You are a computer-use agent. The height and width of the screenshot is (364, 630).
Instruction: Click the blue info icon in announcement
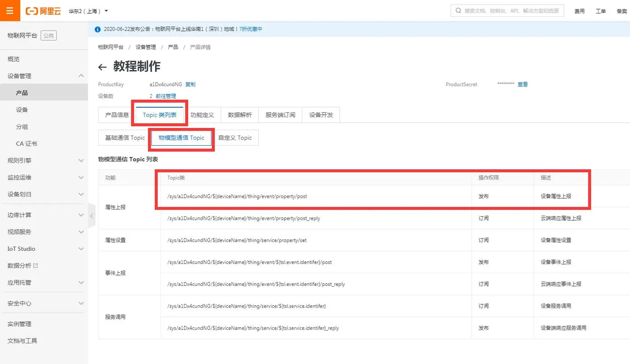[x=98, y=29]
